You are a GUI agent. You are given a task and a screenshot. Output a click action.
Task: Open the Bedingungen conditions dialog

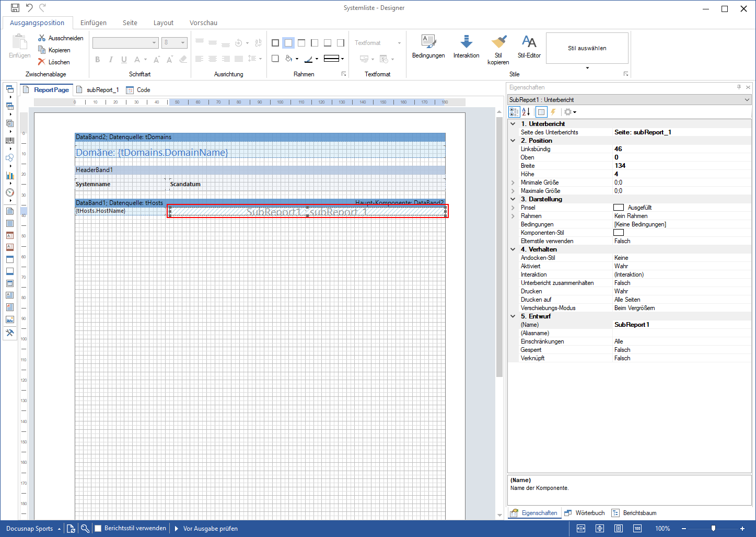point(428,47)
